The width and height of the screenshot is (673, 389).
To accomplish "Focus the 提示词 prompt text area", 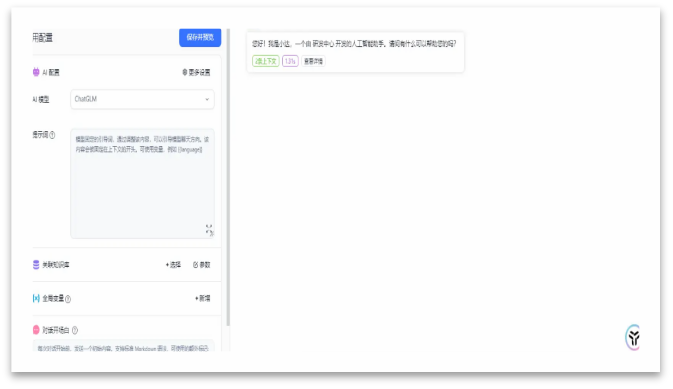I will 142,183.
